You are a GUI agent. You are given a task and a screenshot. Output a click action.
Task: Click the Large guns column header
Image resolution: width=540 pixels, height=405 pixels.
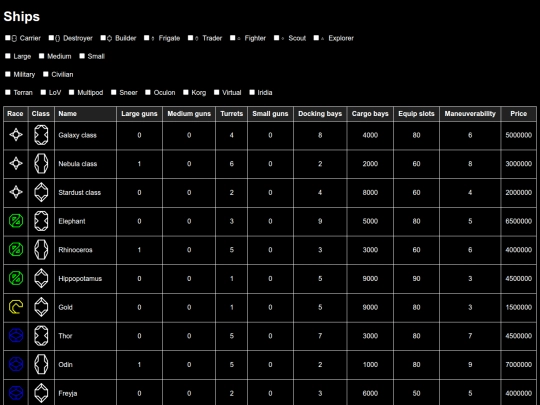coord(139,114)
